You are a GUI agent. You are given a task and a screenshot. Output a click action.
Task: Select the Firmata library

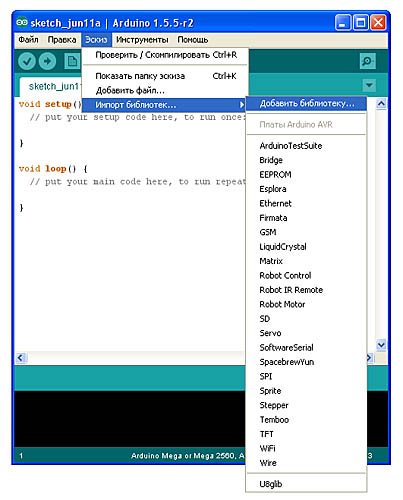tap(306, 218)
